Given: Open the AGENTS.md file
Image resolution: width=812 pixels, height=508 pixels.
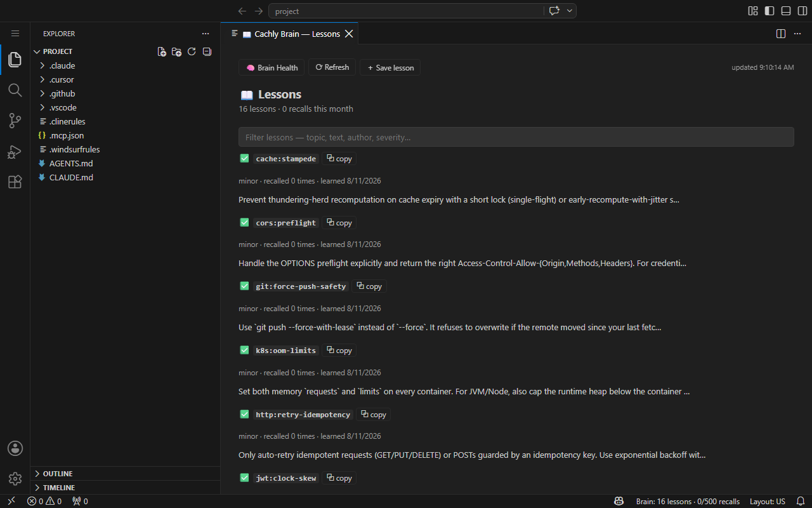Looking at the screenshot, I should (x=125, y=163).
